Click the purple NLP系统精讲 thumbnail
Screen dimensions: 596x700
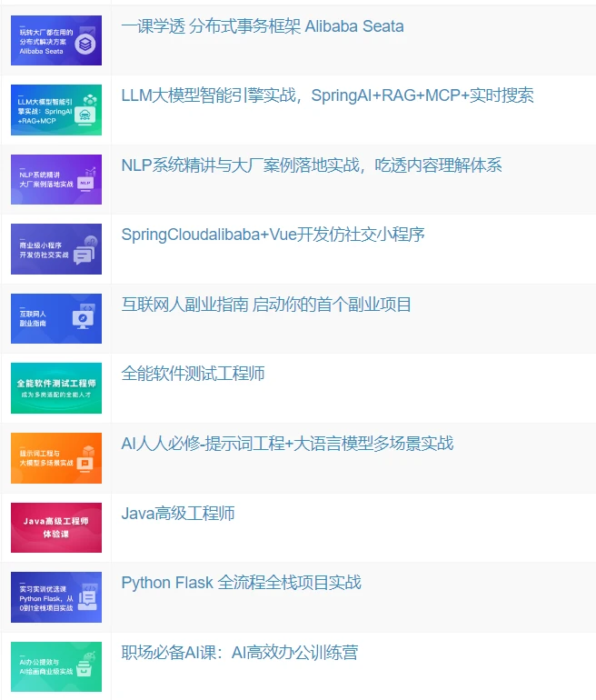56,179
